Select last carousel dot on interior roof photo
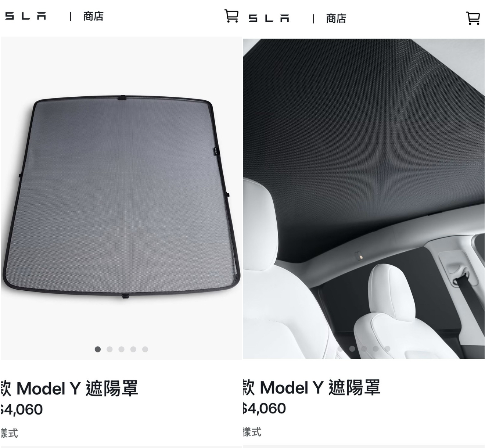 click(x=388, y=348)
